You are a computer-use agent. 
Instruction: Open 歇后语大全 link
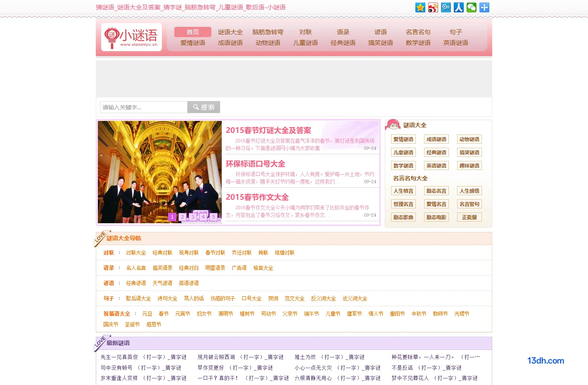pyautogui.click(x=138, y=299)
